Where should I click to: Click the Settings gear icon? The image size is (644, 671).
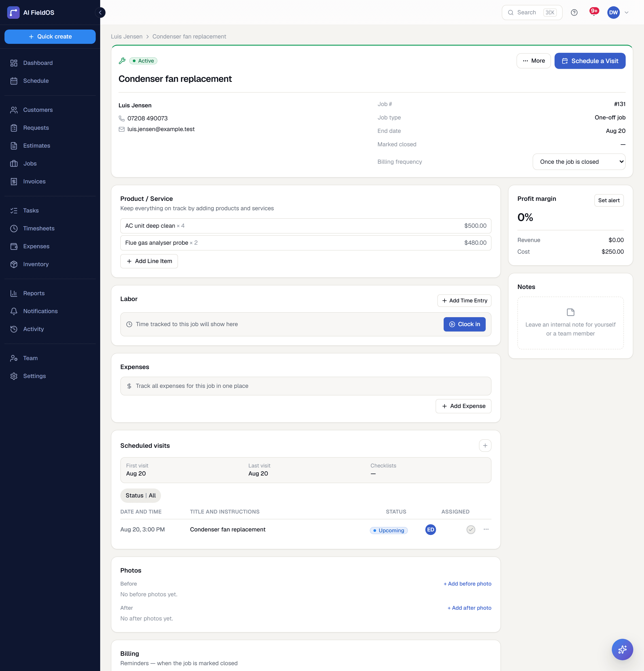[x=14, y=376]
